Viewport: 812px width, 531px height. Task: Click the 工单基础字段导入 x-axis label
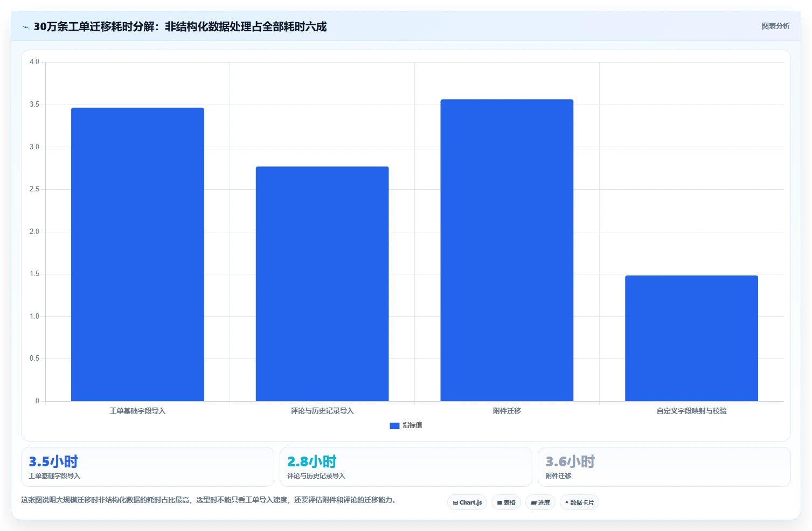point(137,411)
